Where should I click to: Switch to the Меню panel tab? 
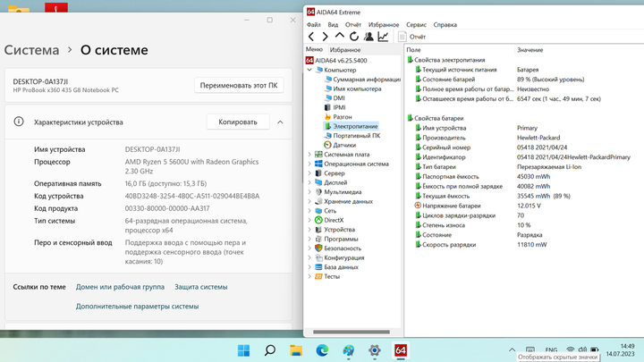[x=314, y=49]
